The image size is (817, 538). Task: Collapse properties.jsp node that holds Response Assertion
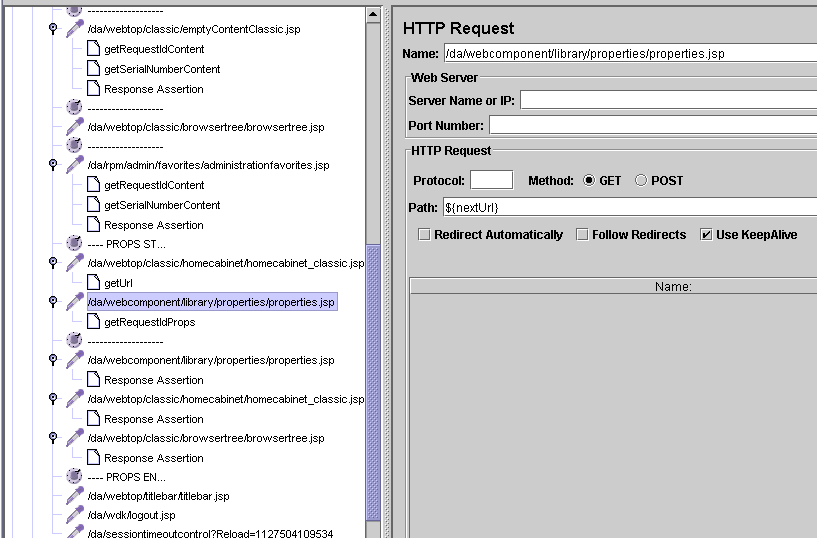coord(53,358)
